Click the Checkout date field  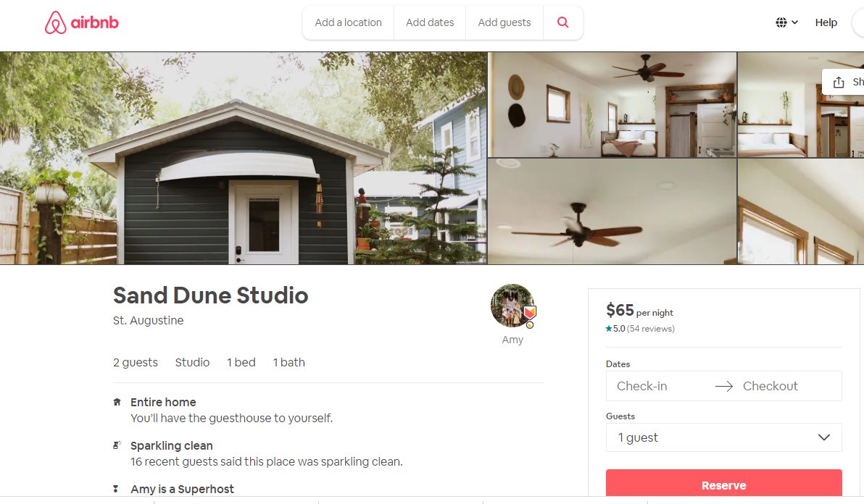tap(770, 386)
